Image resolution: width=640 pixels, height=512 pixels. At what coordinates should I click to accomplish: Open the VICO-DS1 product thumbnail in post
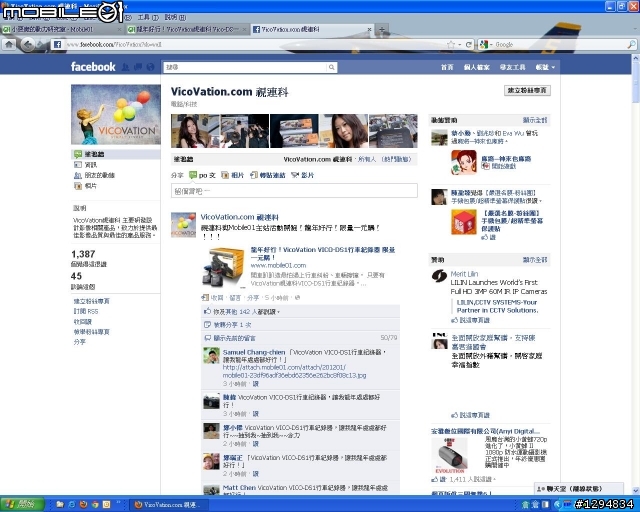coord(222,268)
